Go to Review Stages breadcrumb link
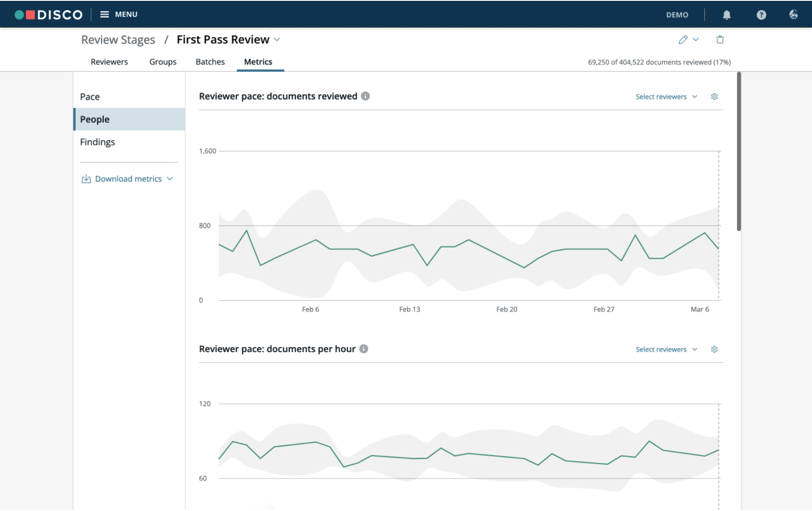The image size is (812, 511). click(118, 39)
